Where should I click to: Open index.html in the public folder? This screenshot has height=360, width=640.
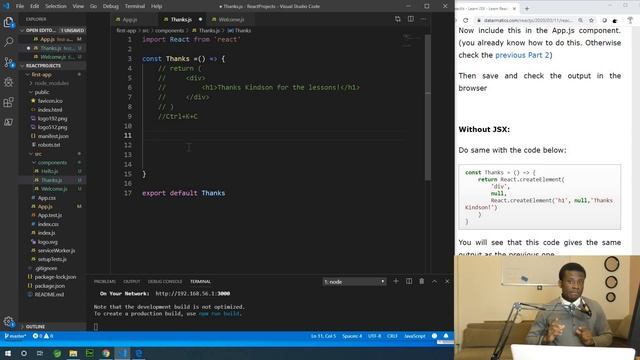[50, 110]
